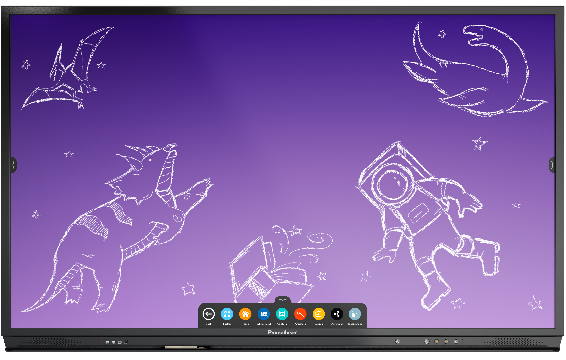Open the gray-blue files icon in dock
This screenshot has width=566, height=360.
click(x=355, y=314)
